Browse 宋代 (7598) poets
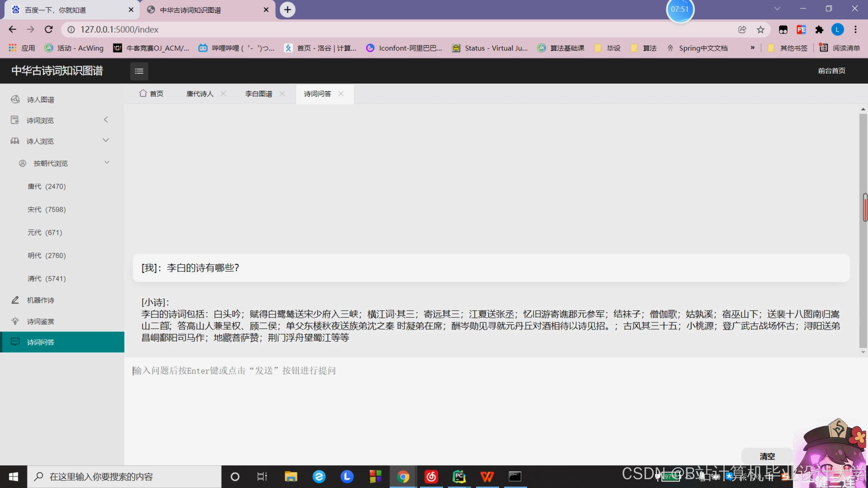The width and height of the screenshot is (868, 488). [47, 209]
